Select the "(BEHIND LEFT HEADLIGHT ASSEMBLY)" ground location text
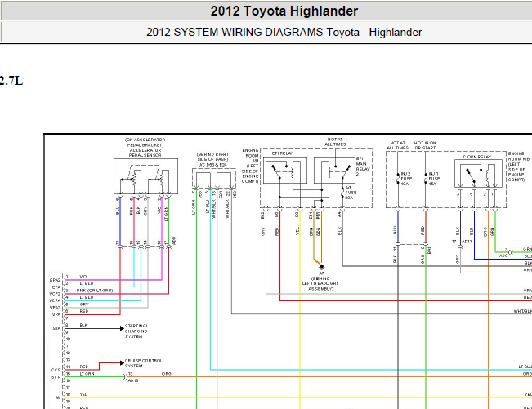The width and height of the screenshot is (532, 409). [320, 283]
